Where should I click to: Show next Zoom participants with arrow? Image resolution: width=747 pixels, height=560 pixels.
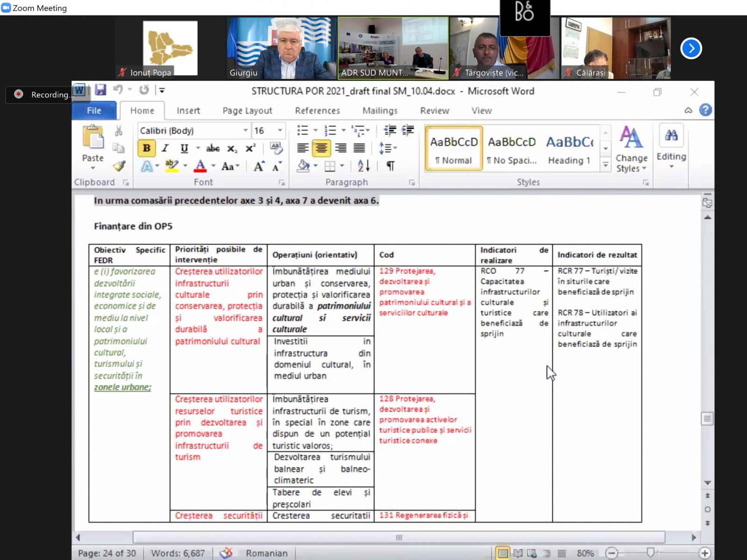[x=691, y=49]
